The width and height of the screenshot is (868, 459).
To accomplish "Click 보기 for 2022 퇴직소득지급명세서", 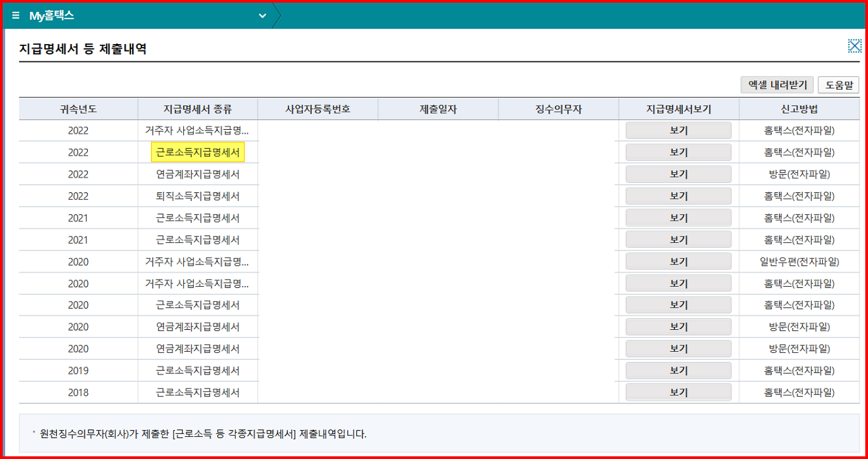I will click(679, 196).
